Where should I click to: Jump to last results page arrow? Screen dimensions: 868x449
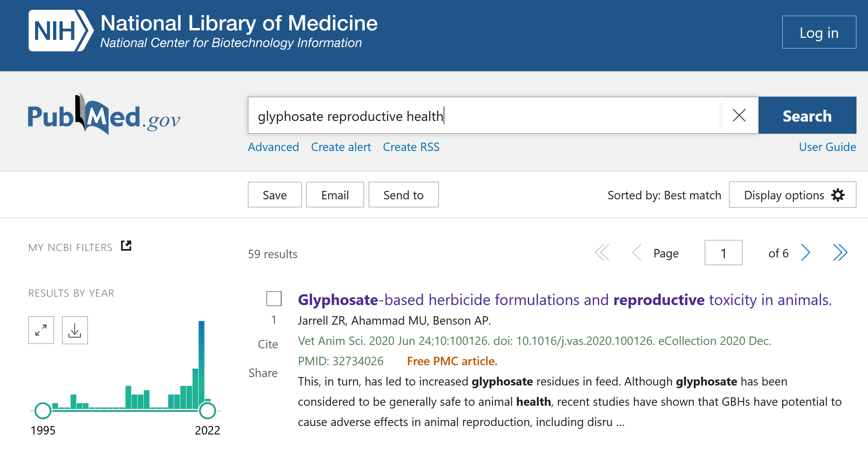pyautogui.click(x=840, y=253)
